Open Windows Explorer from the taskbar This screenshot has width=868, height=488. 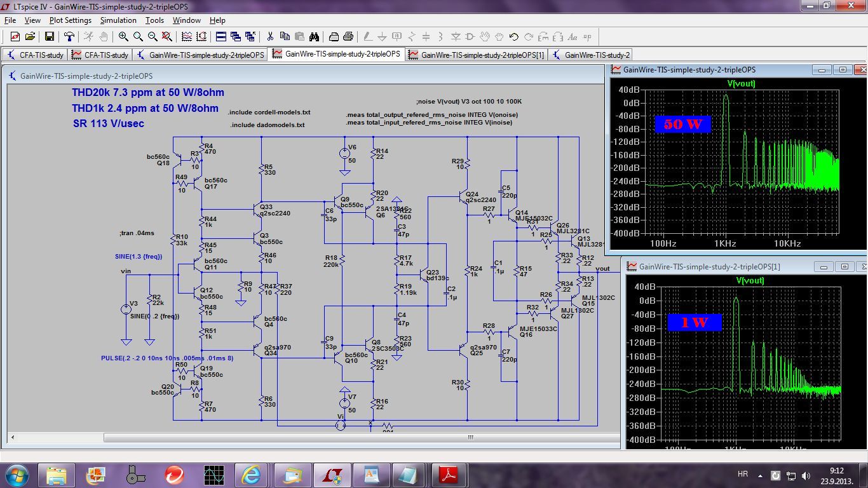pyautogui.click(x=56, y=475)
